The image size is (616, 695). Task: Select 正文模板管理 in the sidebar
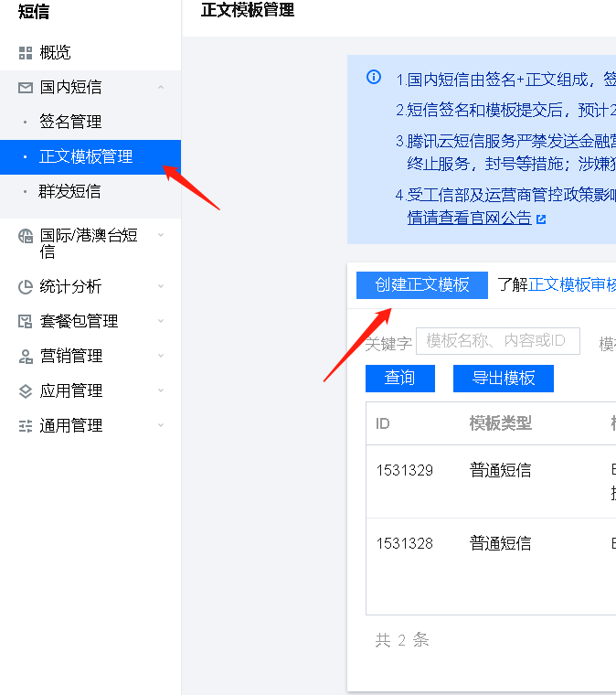tap(90, 157)
